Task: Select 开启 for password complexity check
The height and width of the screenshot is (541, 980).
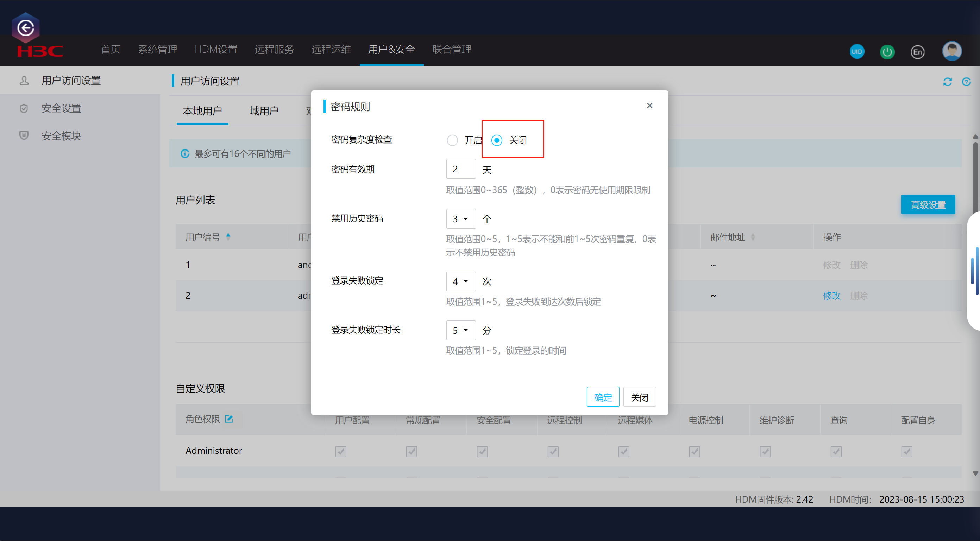Action: [x=452, y=140]
